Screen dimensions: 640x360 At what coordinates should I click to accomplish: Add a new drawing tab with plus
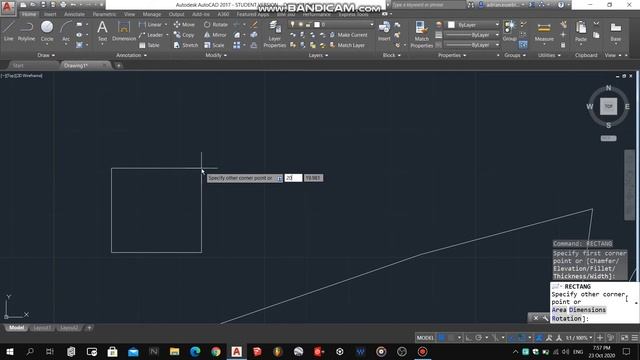click(x=118, y=65)
